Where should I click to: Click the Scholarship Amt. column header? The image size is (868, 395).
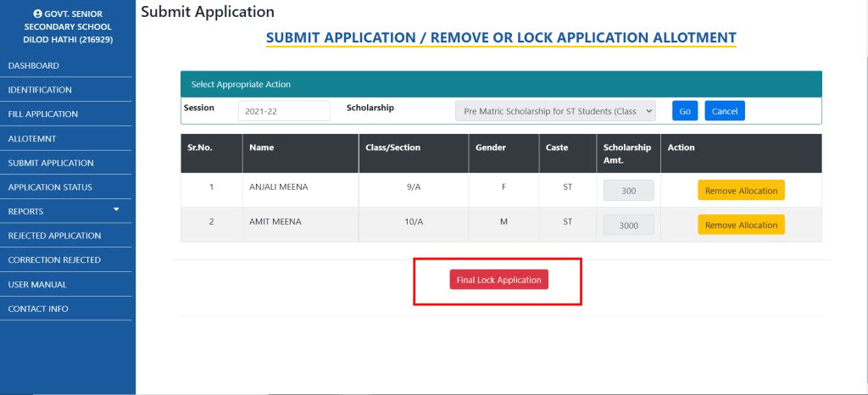(x=627, y=153)
